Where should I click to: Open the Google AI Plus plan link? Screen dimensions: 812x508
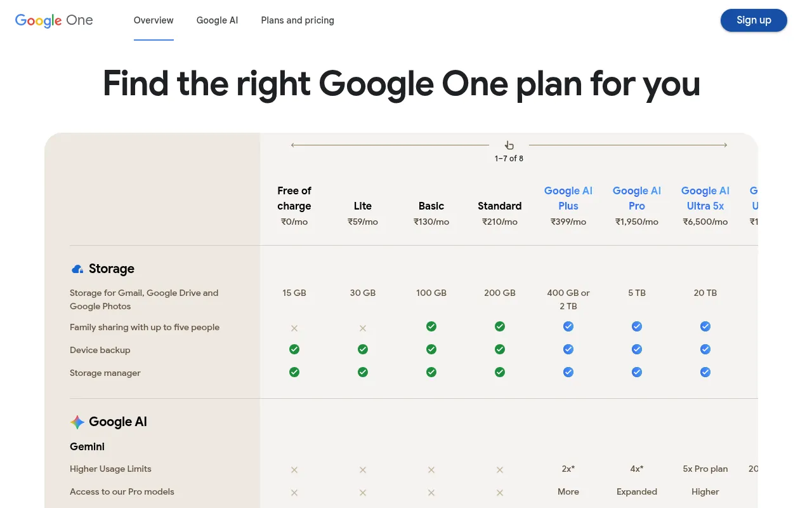click(x=568, y=198)
